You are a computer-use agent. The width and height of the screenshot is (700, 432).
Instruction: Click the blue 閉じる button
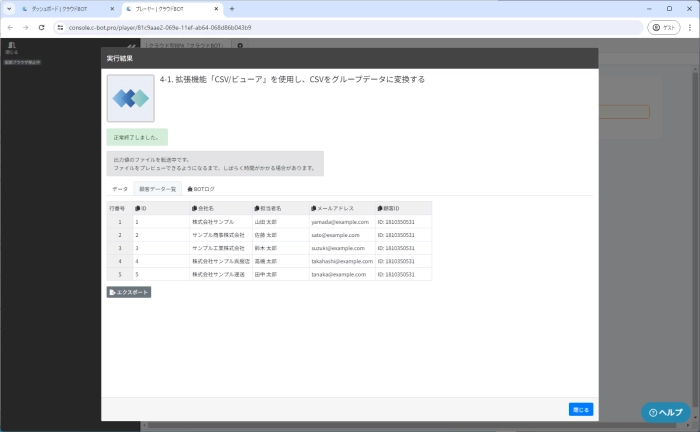pyautogui.click(x=581, y=408)
